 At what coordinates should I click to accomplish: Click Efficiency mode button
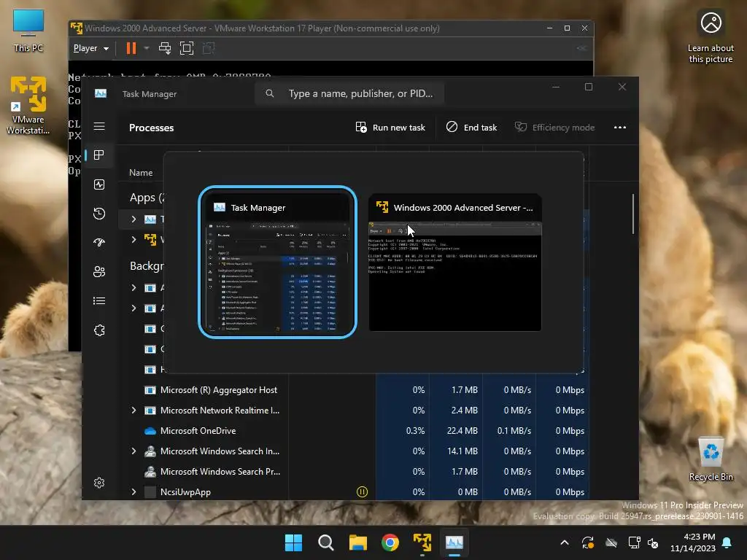point(554,127)
